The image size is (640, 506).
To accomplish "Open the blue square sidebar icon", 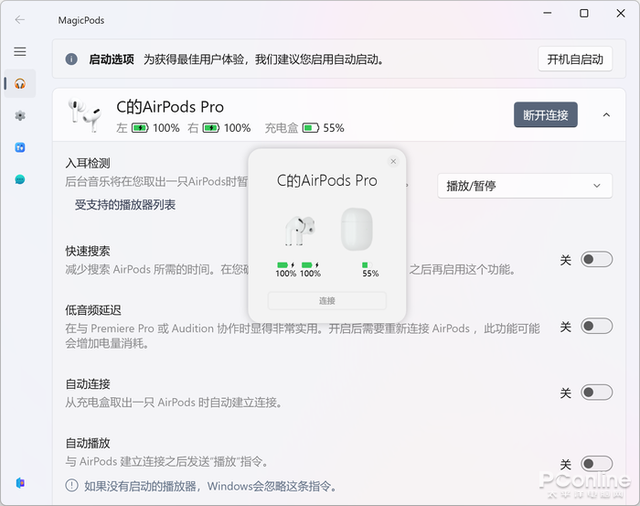I will tap(20, 147).
